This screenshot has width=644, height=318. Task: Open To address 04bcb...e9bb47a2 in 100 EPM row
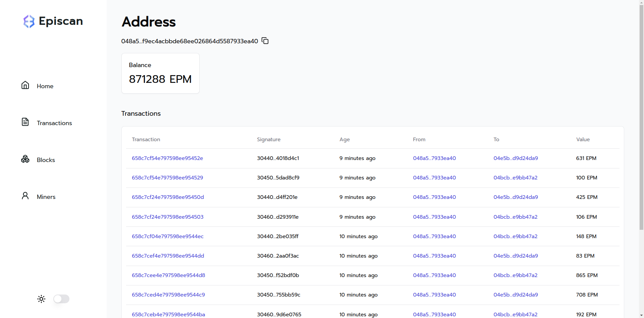tap(515, 178)
